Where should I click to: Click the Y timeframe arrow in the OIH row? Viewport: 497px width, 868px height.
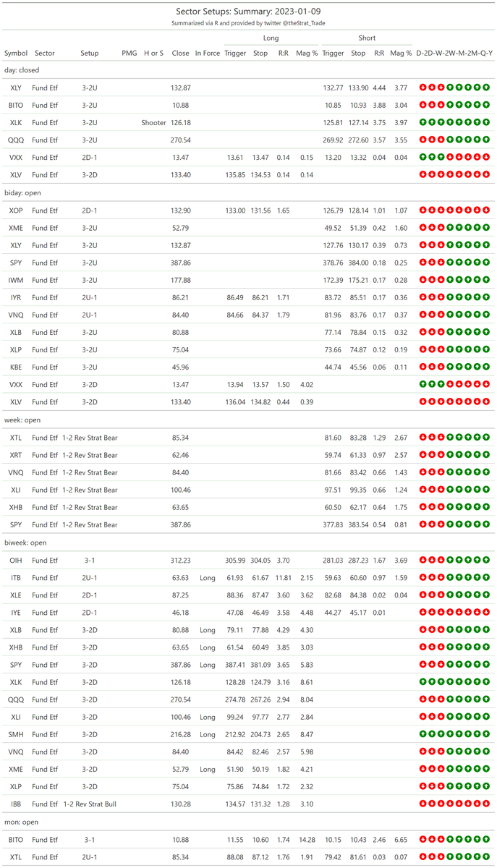pos(488,560)
